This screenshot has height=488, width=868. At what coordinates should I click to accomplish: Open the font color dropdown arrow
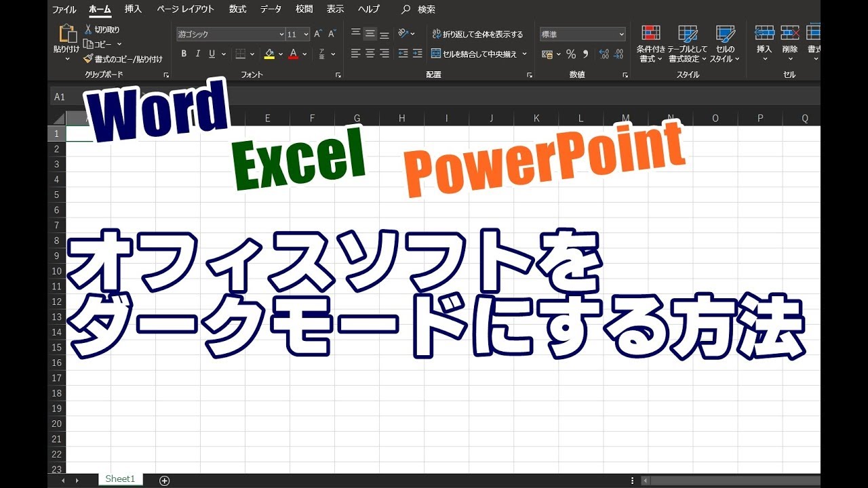point(304,54)
